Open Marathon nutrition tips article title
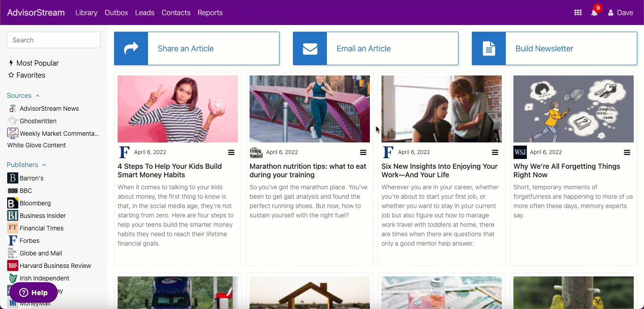This screenshot has height=309, width=644. click(x=308, y=171)
